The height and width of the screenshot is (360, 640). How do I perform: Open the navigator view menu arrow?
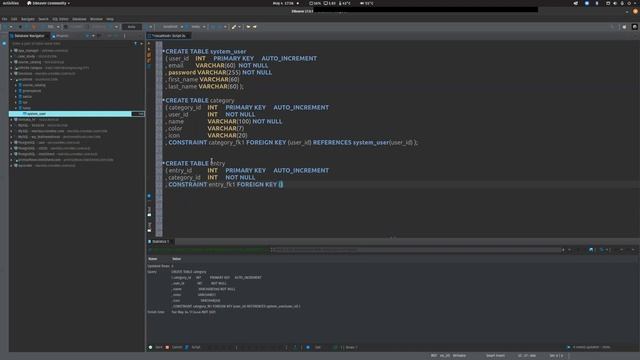(142, 43)
